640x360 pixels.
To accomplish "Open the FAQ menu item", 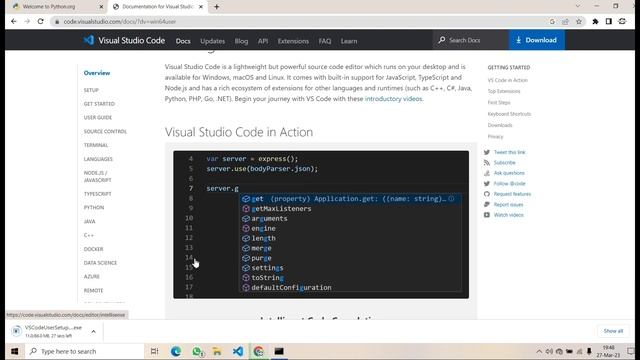I will 325,41.
